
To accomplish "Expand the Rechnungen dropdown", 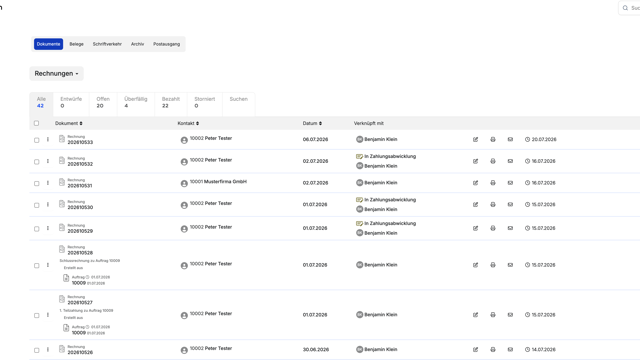I will 56,73.
